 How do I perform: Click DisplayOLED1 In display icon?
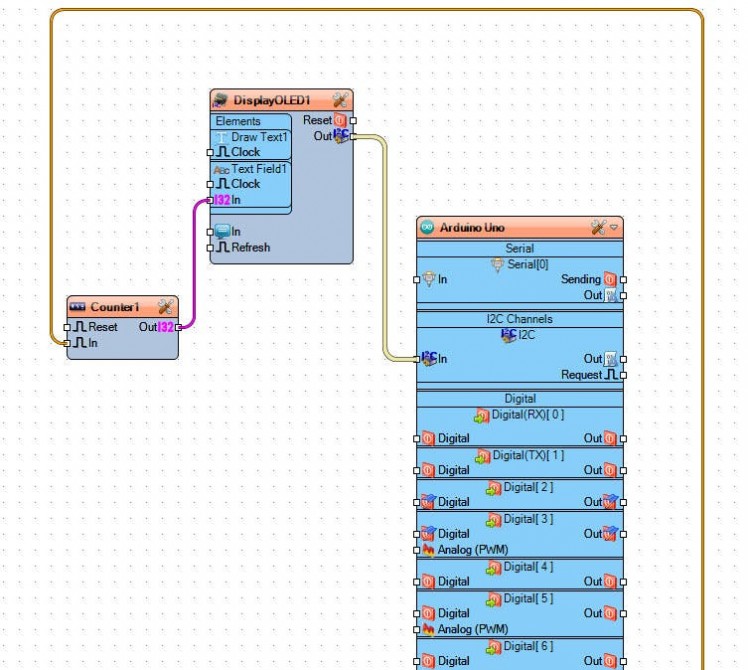pos(222,232)
